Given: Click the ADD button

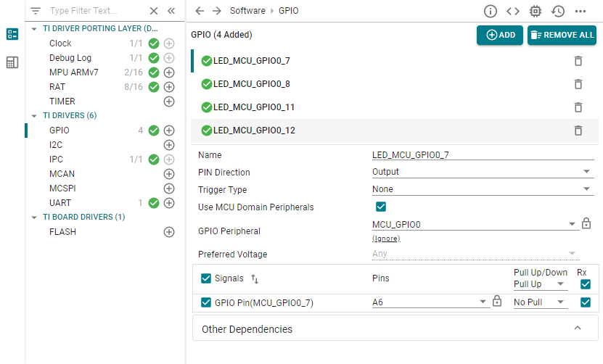Looking at the screenshot, I should coord(500,35).
